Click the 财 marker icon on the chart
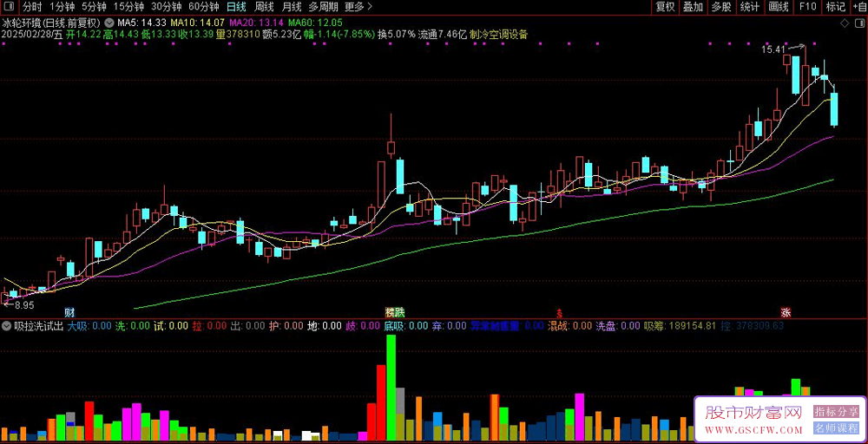The image size is (868, 444). [x=69, y=312]
